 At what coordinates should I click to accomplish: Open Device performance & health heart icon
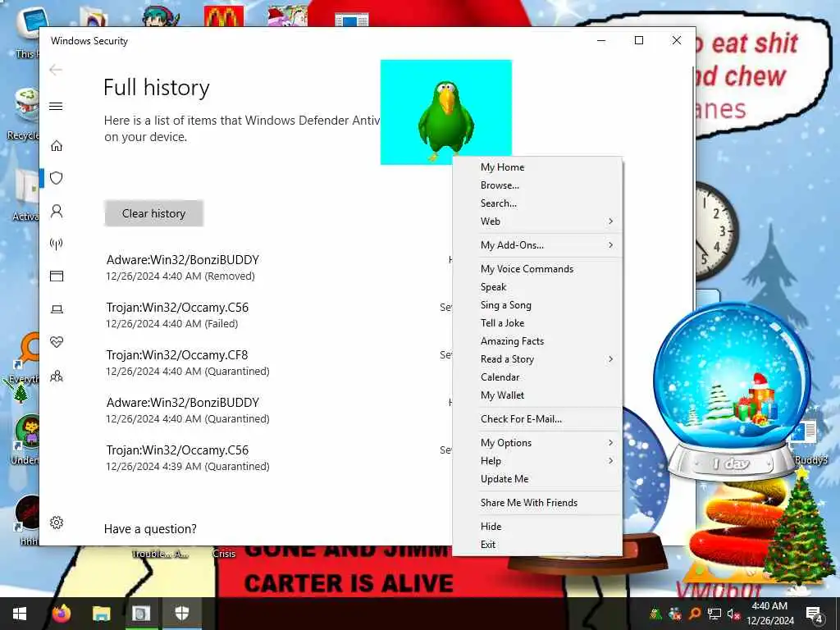(x=57, y=342)
